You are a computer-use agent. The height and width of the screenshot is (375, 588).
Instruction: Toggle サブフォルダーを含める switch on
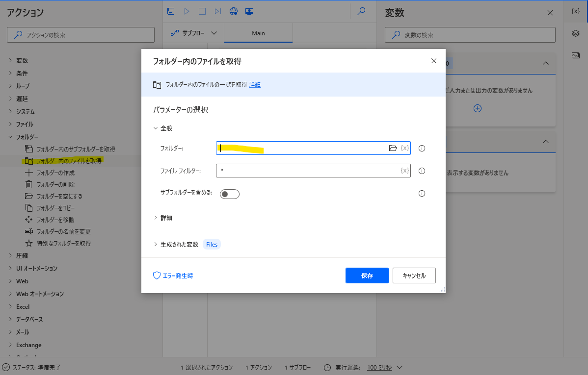click(x=229, y=194)
